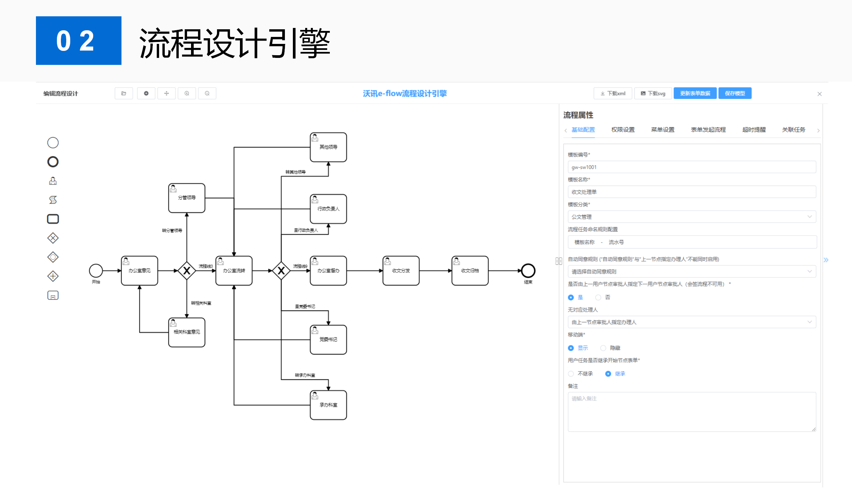Select the 办公室流转 task node

pos(234,271)
